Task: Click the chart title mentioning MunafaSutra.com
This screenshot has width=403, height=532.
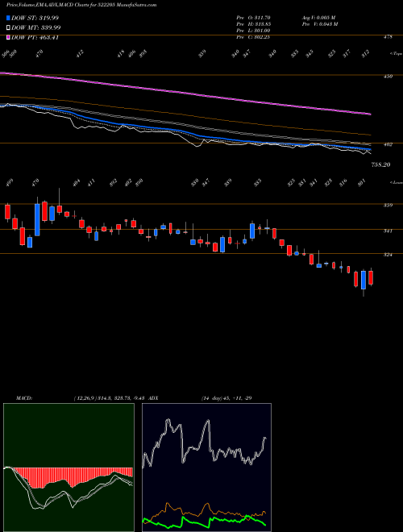Action: tap(81, 6)
